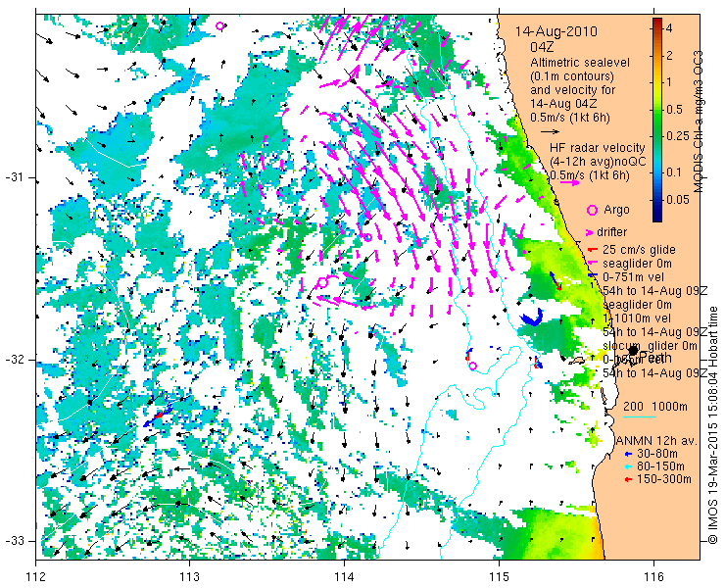Click the slocum_glider 0m legend text
The image size is (725, 588).
(650, 346)
